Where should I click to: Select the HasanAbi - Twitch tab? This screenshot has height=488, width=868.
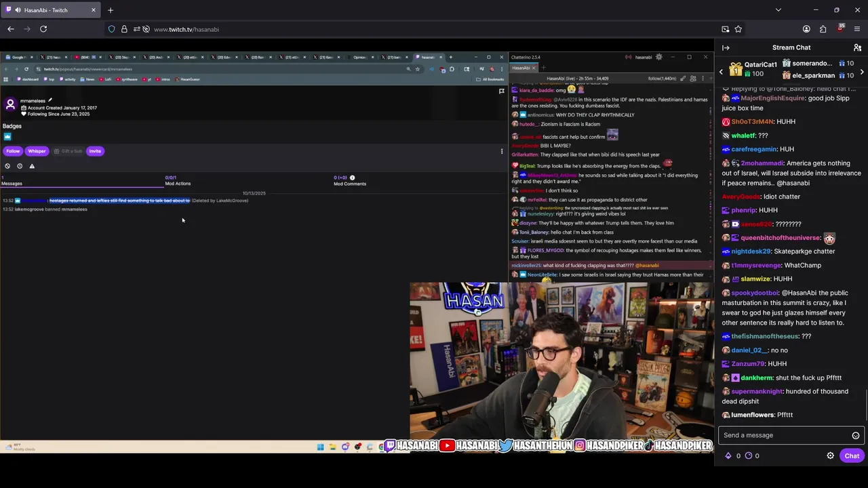click(x=52, y=10)
